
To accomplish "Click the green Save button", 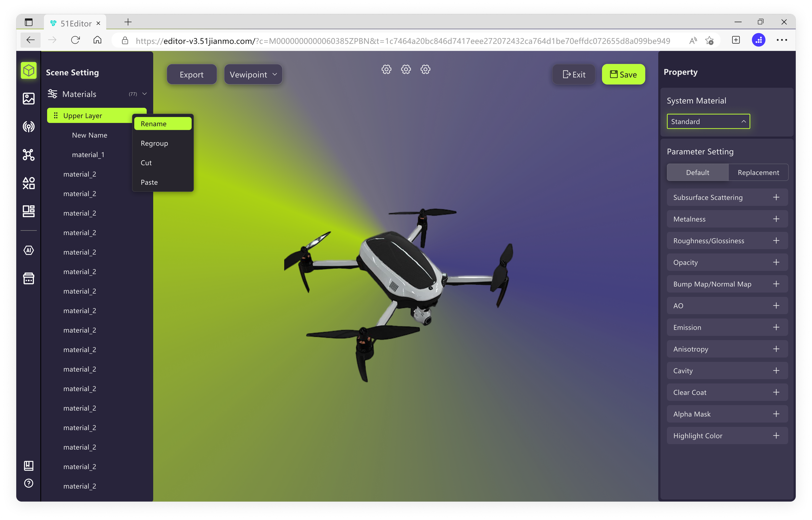I will (623, 75).
